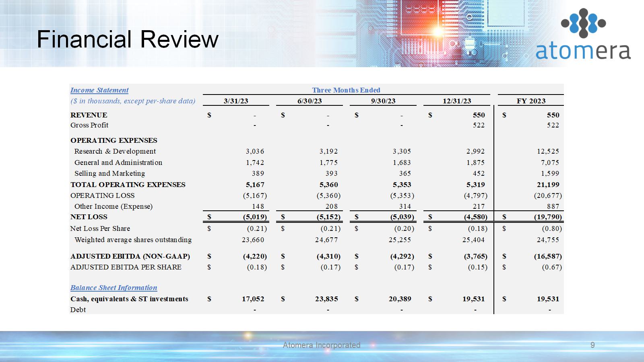Click the ADJUSTED EBITDA (NON-GAAP) row label

point(130,256)
